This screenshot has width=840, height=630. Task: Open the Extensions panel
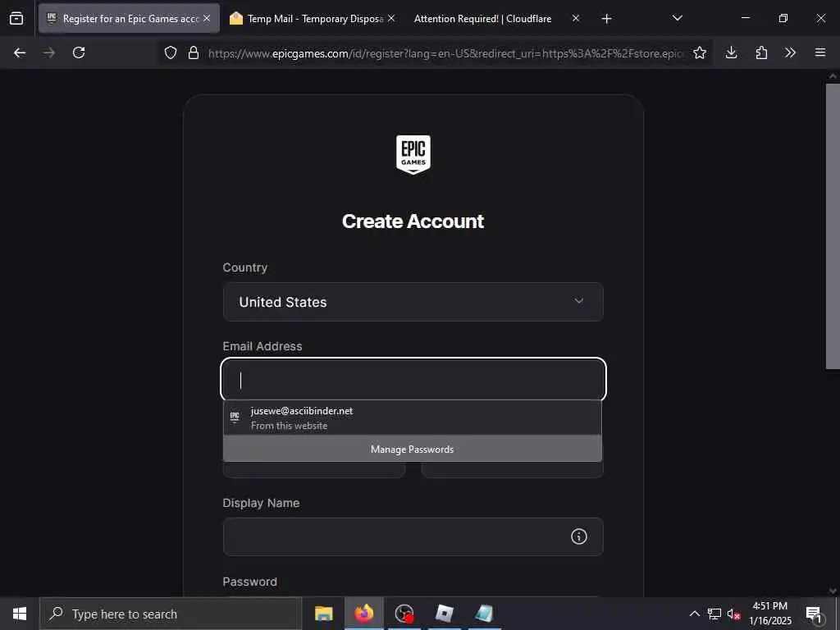coord(761,52)
